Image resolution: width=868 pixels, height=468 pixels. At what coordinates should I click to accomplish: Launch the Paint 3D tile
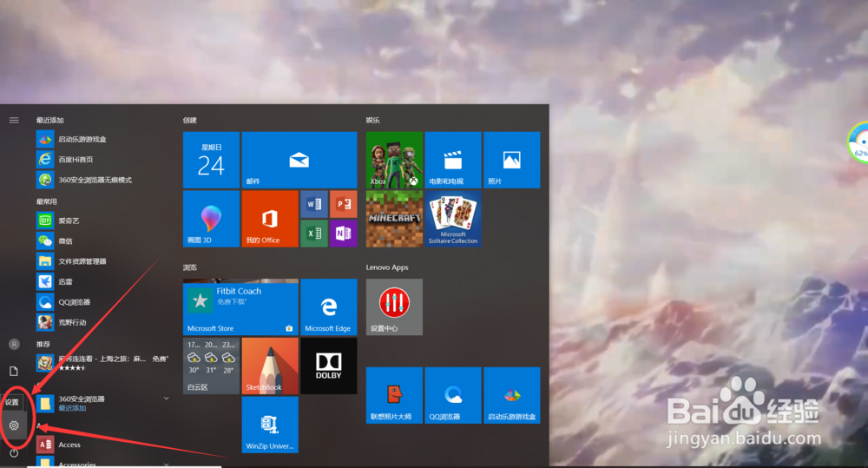click(x=212, y=219)
